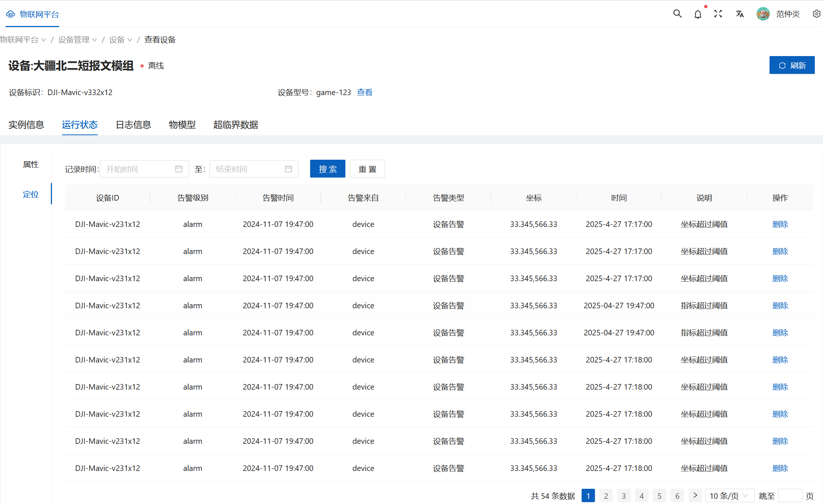
Task: Toggle fullscreen mode icon
Action: tap(718, 14)
